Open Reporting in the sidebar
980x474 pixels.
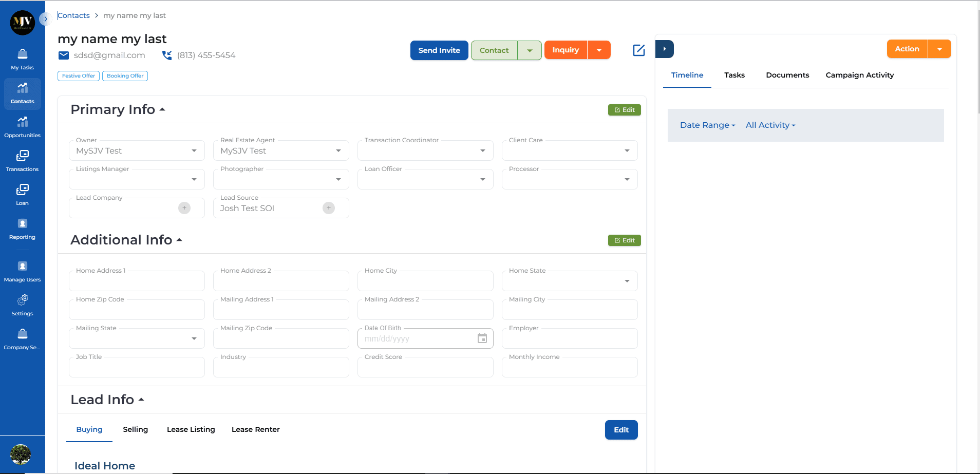(x=23, y=229)
